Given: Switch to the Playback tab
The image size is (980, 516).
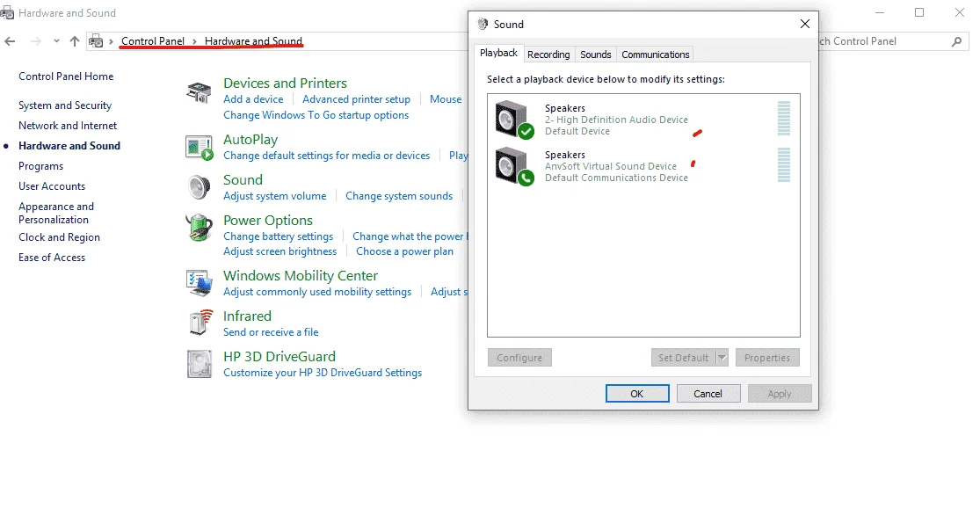Looking at the screenshot, I should tap(498, 53).
